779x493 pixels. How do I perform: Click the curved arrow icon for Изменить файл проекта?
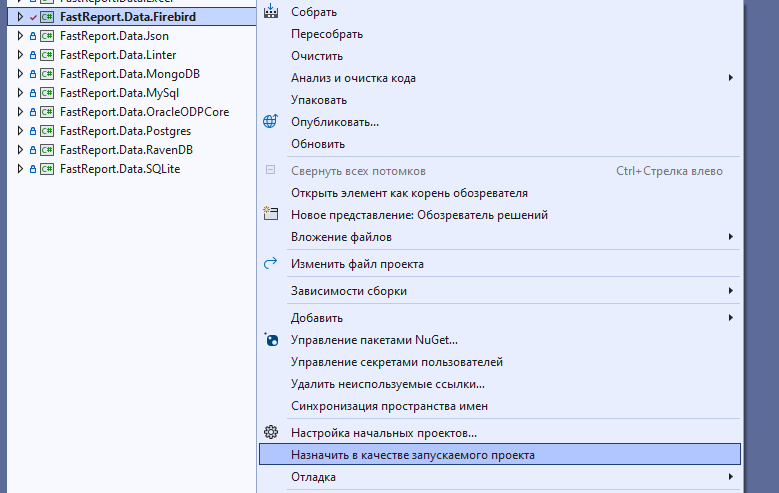pos(270,263)
